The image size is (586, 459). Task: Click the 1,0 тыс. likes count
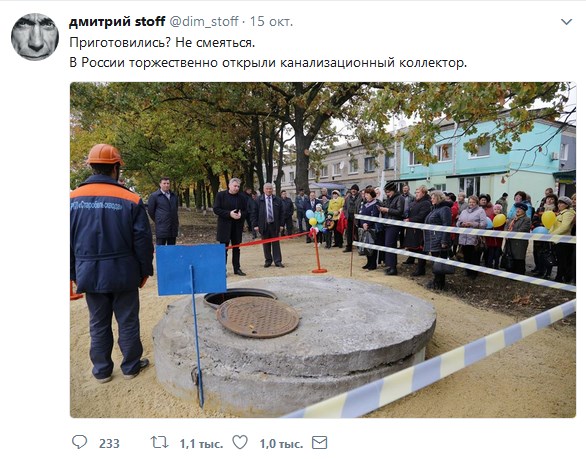(281, 444)
